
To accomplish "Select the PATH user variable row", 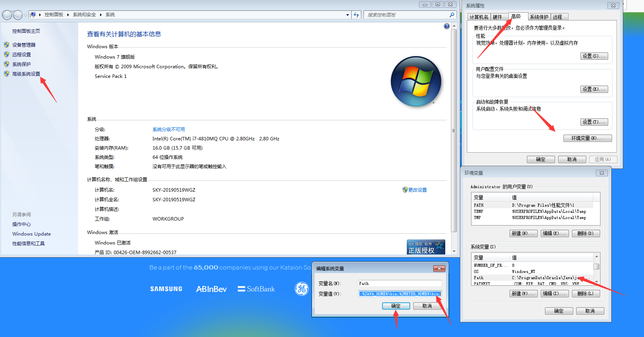I will tap(533, 205).
